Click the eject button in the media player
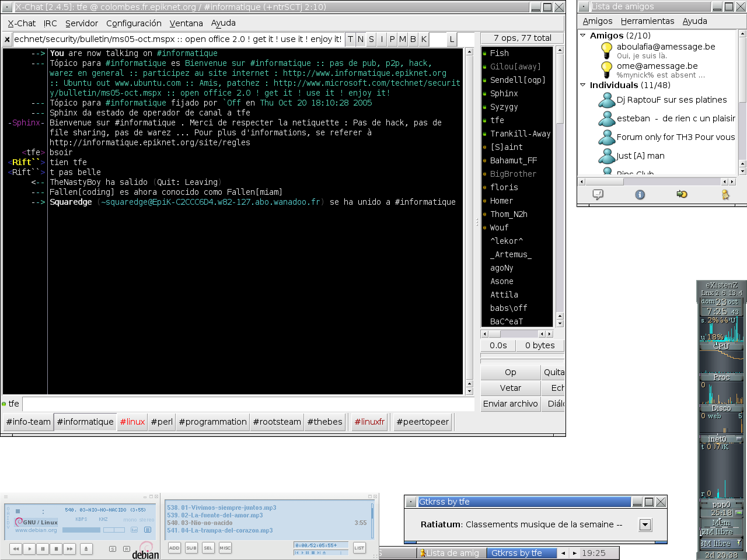Screen dimensions: 747x560 86,549
